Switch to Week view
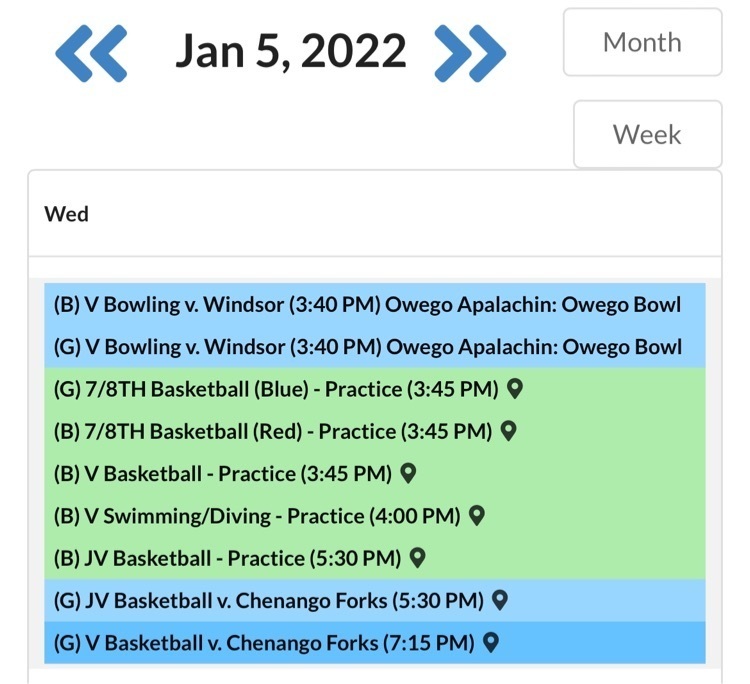Image resolution: width=750 pixels, height=684 pixels. click(x=647, y=135)
